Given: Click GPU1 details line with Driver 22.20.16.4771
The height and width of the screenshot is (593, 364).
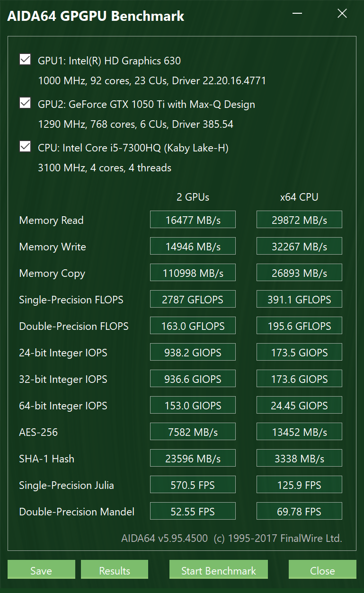Looking at the screenshot, I should click(x=152, y=81).
